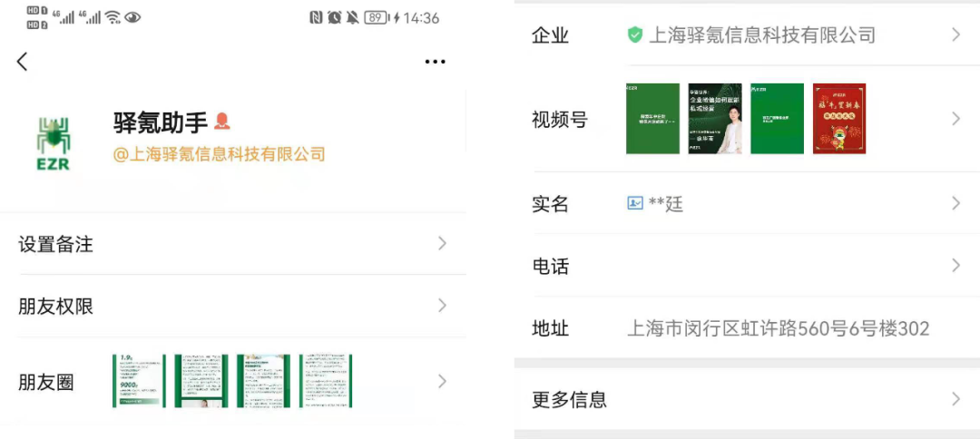Screen dimensions: 980x439
Task: Tap the Wi-Fi signal status icon
Action: 113,17
